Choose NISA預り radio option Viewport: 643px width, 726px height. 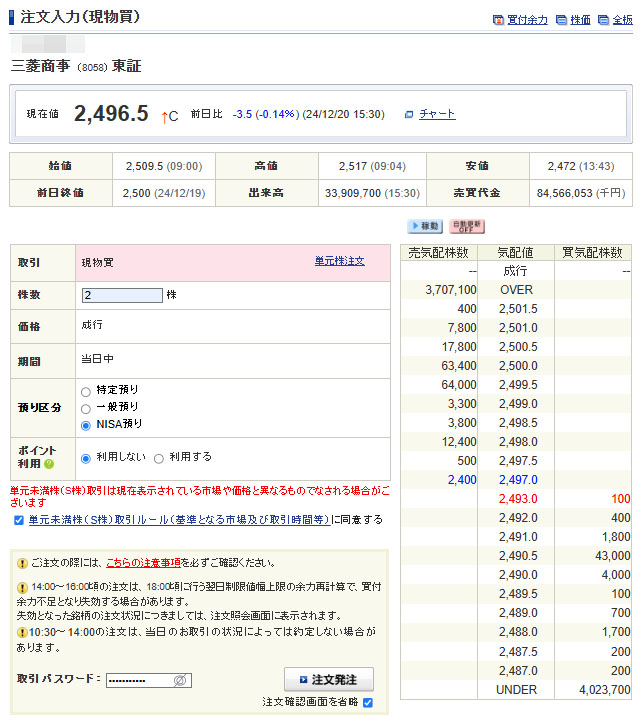(x=86, y=425)
